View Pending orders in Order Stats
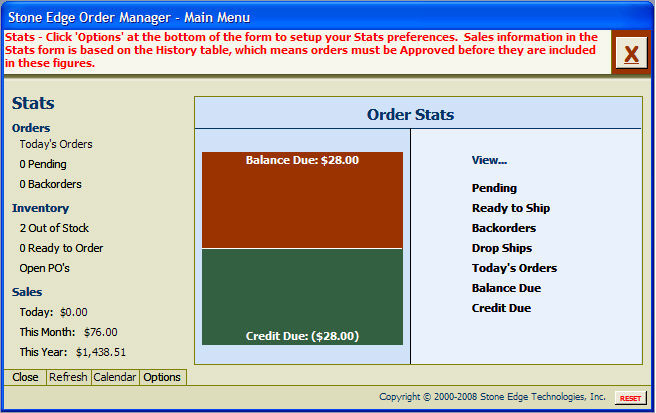This screenshot has width=656, height=413. 494,188
